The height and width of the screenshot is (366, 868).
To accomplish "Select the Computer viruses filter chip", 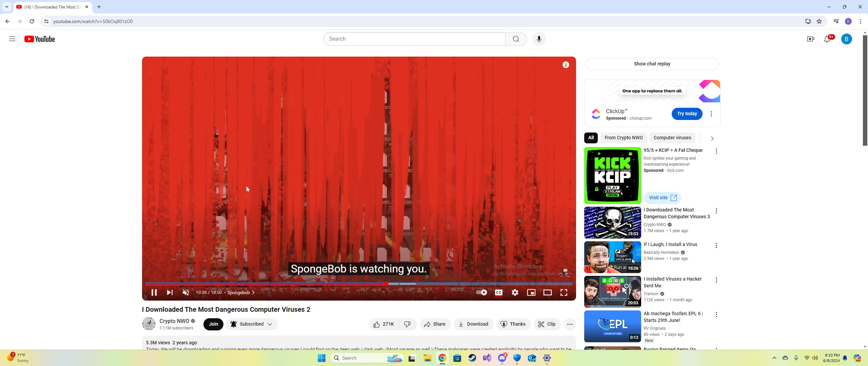I will click(672, 138).
